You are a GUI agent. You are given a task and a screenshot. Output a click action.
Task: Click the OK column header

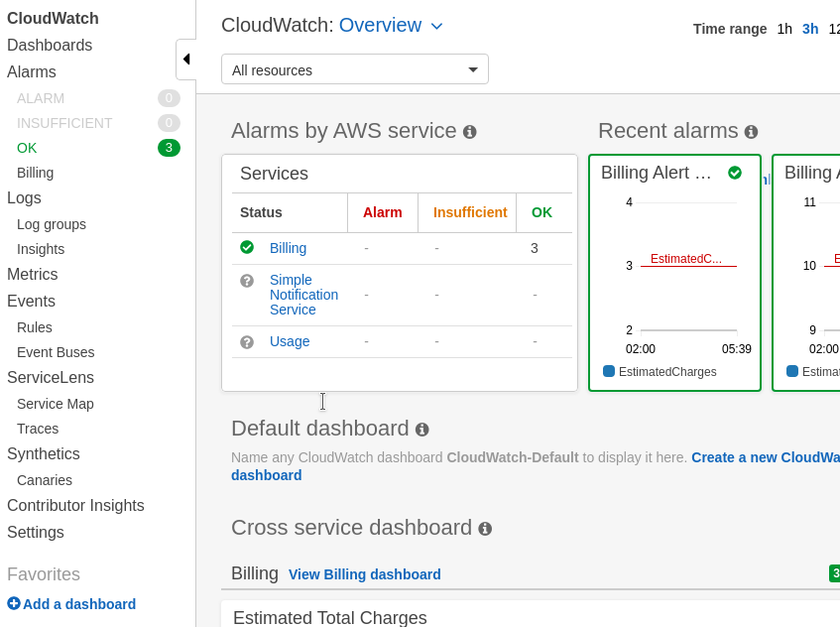(541, 212)
